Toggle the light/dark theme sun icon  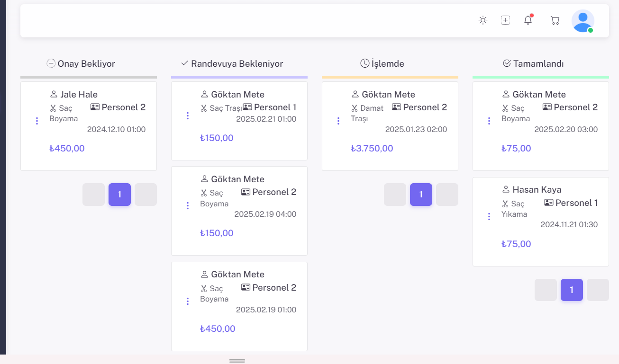482,20
